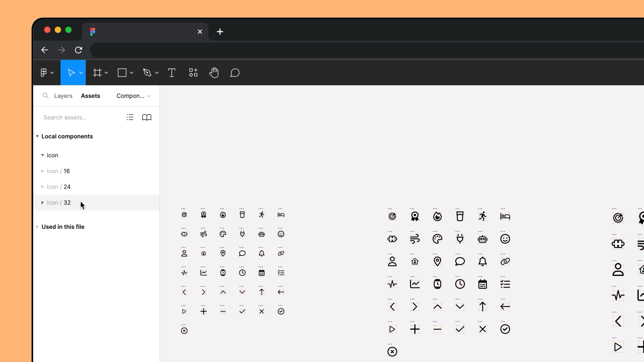Viewport: 644px width, 362px height.
Task: Expand the icon / 24 group
Action: pos(43,187)
